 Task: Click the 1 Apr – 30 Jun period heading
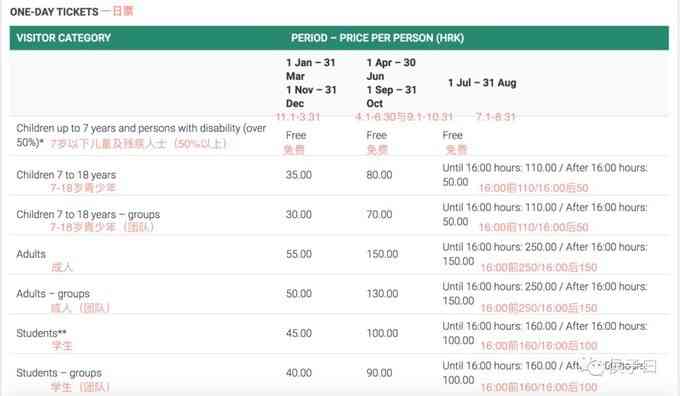pyautogui.click(x=391, y=83)
